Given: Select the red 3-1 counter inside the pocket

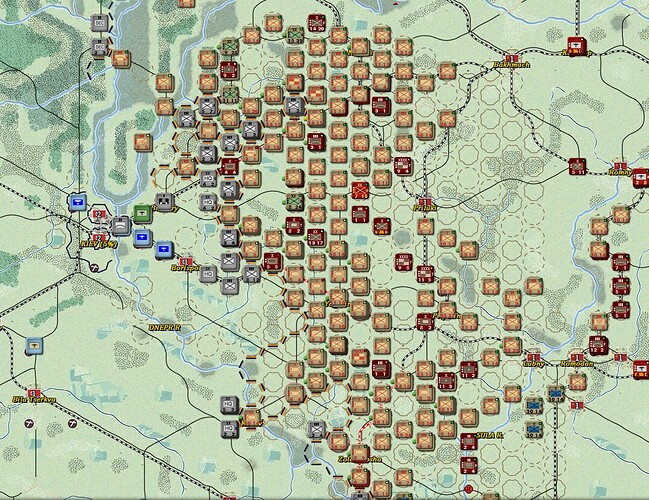Looking at the screenshot, I should tap(317, 142).
